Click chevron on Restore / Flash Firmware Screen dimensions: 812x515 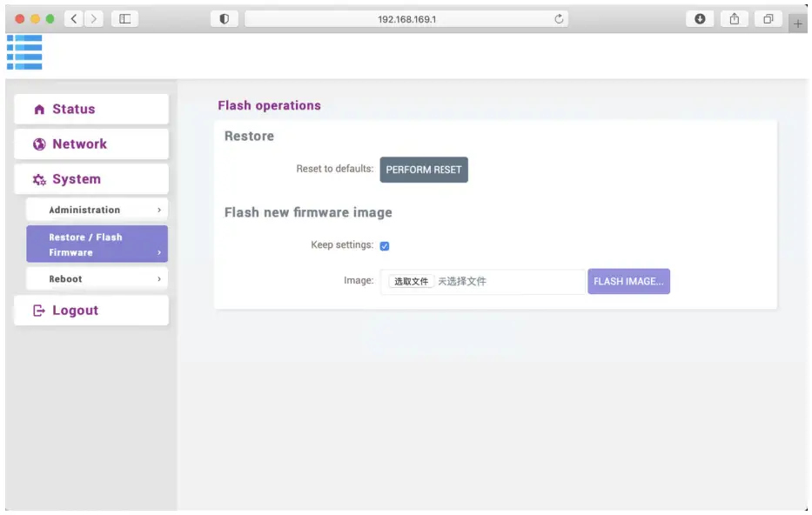click(159, 252)
